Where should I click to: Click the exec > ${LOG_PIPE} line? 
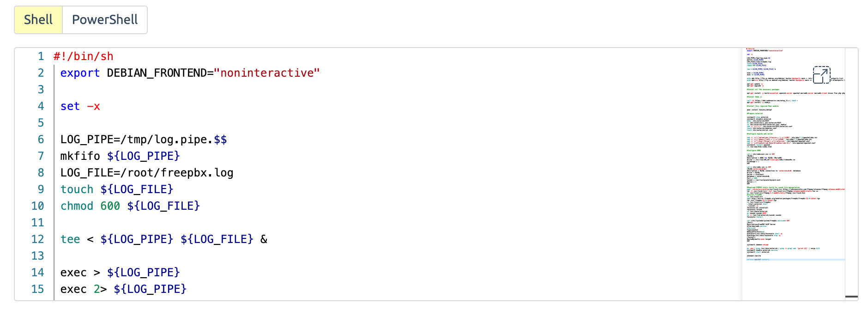[x=120, y=273]
